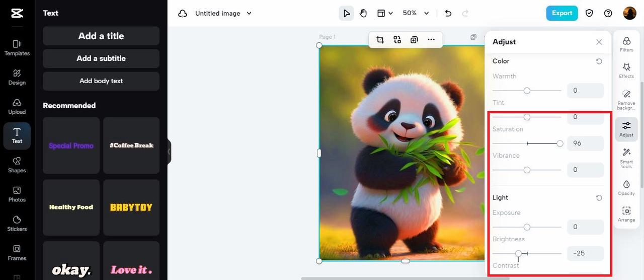This screenshot has height=280, width=644.
Task: Open the Photos sidebar panel
Action: coord(17,194)
